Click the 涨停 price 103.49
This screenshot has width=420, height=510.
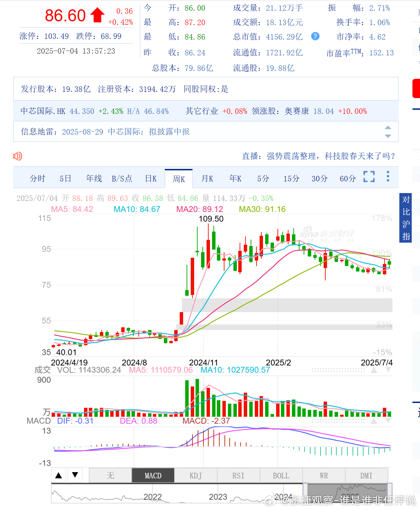[56, 36]
